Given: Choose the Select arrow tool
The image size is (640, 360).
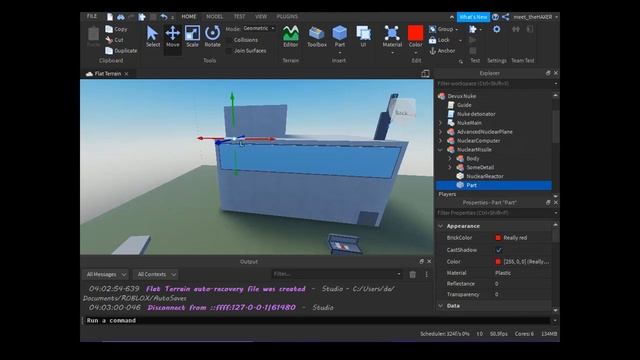Looking at the screenshot, I should [153, 36].
